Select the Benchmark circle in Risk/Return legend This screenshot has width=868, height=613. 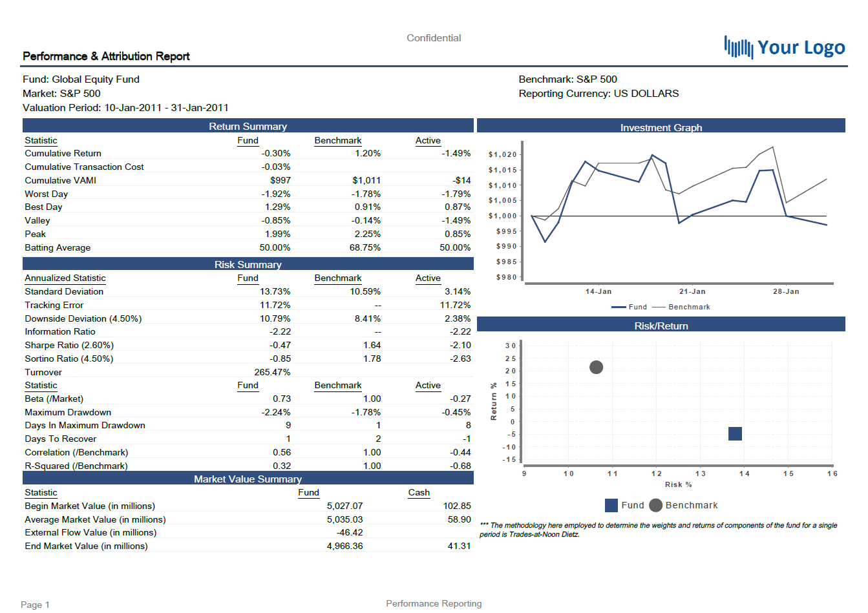click(x=655, y=505)
